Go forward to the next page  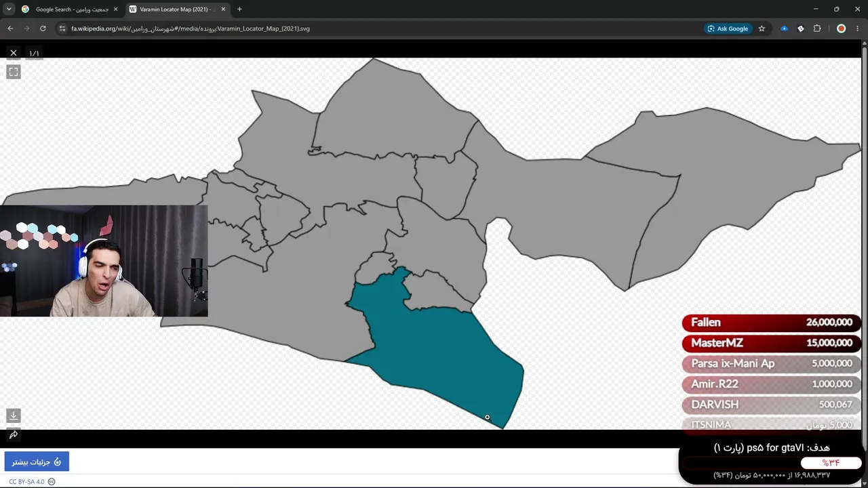point(26,28)
